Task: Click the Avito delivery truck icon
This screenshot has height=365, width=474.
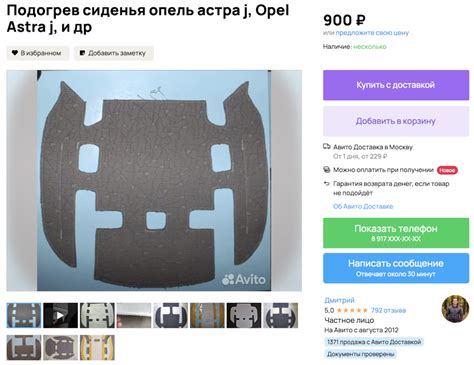Action: click(x=327, y=147)
